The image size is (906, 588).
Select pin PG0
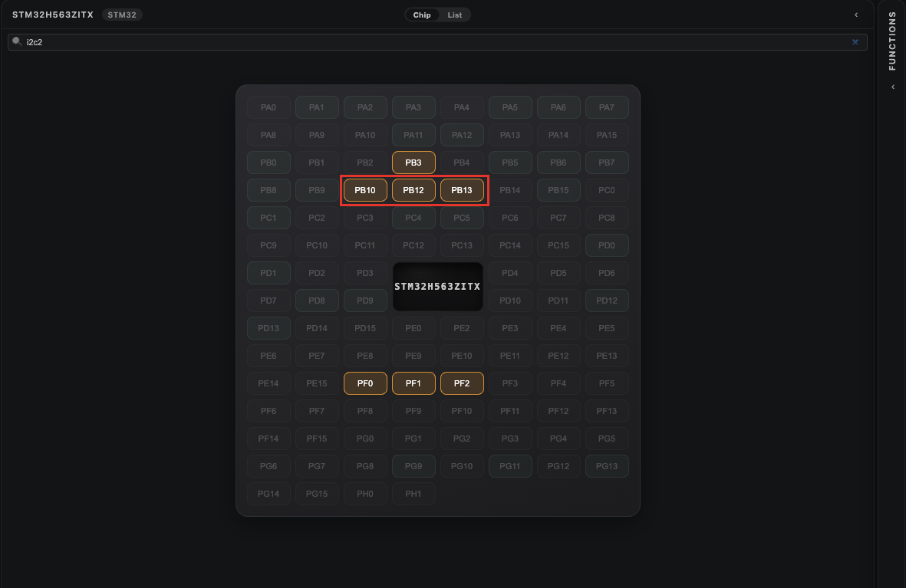(365, 439)
